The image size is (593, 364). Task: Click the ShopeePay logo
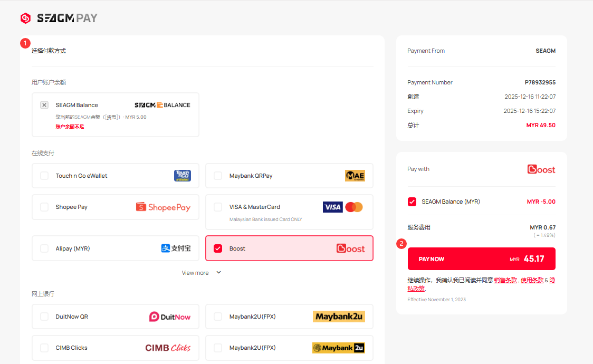[163, 207]
